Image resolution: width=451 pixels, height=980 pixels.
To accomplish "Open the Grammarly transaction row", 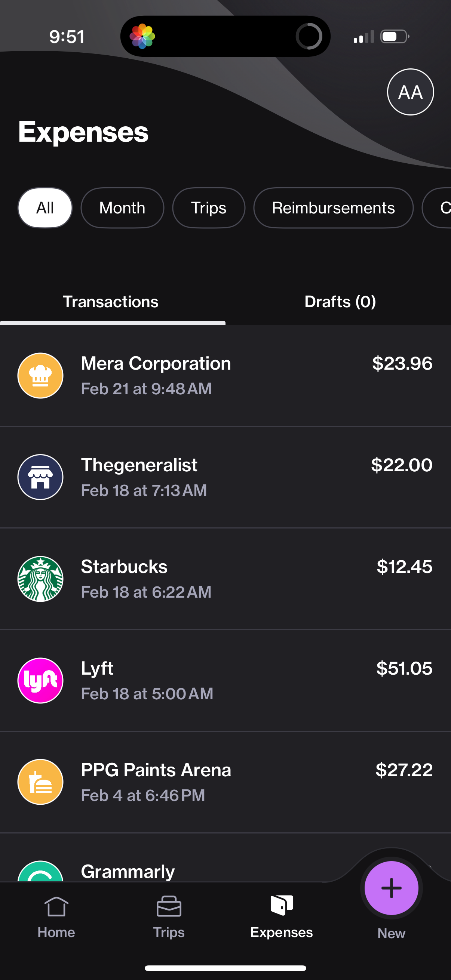I will 190,870.
